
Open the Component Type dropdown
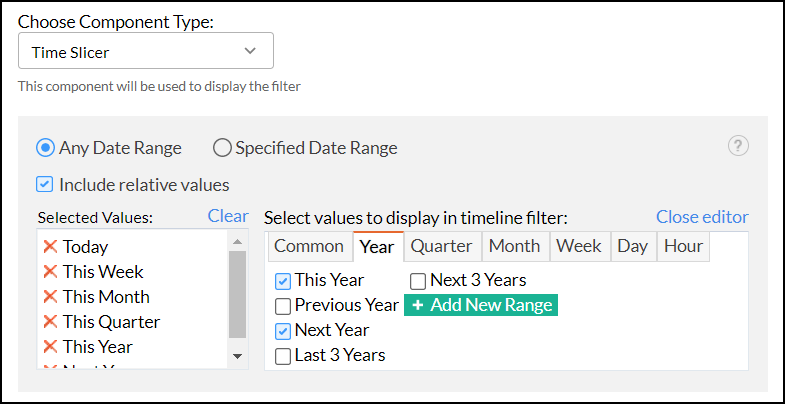146,51
